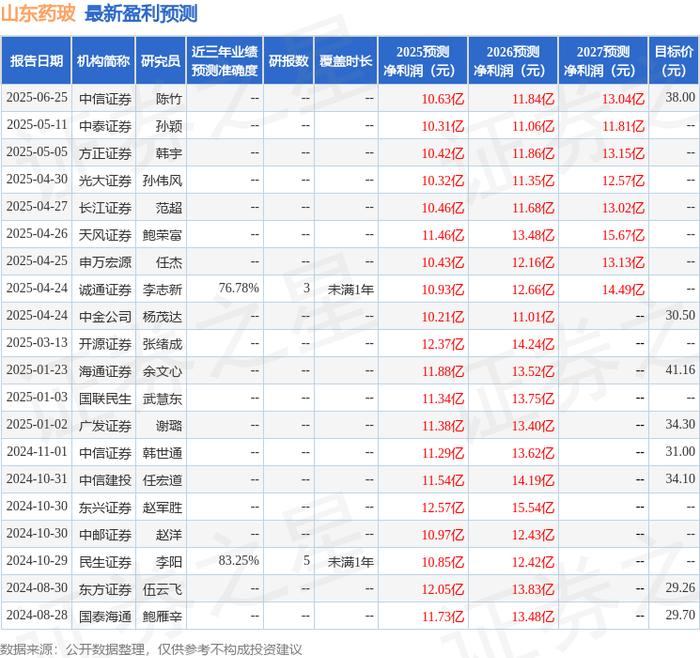
Task: Select institution 方正证券
Action: pos(105,153)
